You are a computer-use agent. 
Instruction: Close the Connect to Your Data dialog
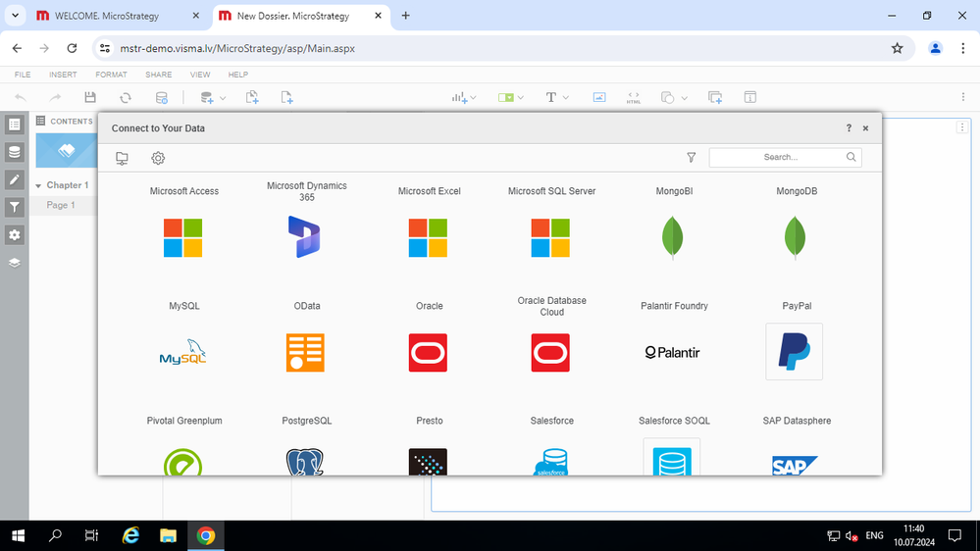865,128
